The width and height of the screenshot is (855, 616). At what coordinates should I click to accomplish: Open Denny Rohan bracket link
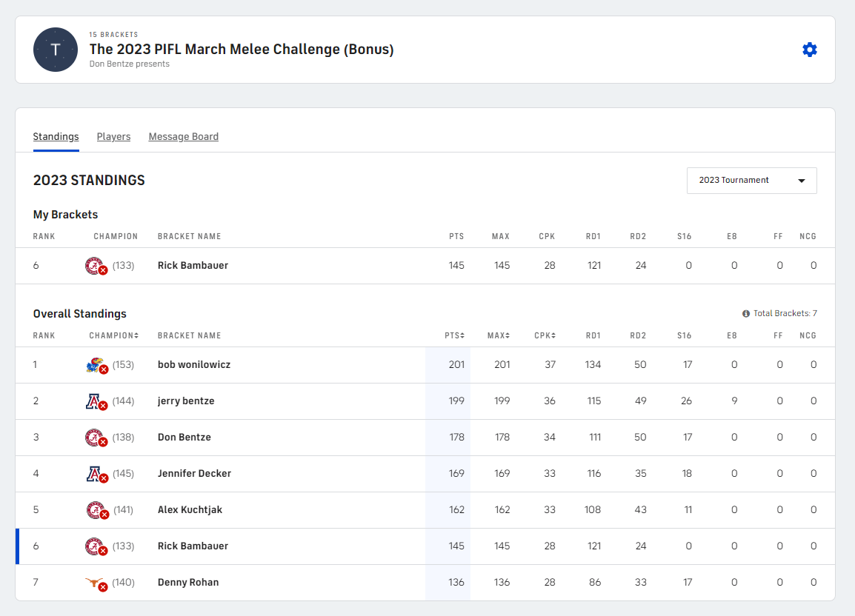[188, 582]
